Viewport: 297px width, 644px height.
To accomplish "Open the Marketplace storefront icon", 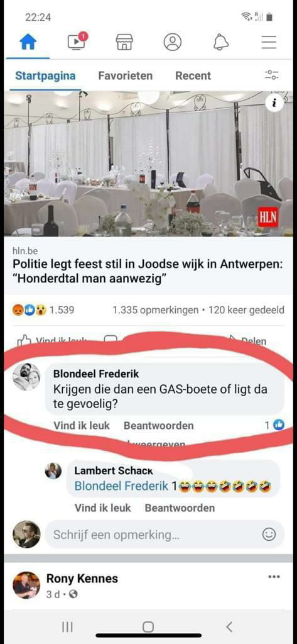I will coord(124,42).
